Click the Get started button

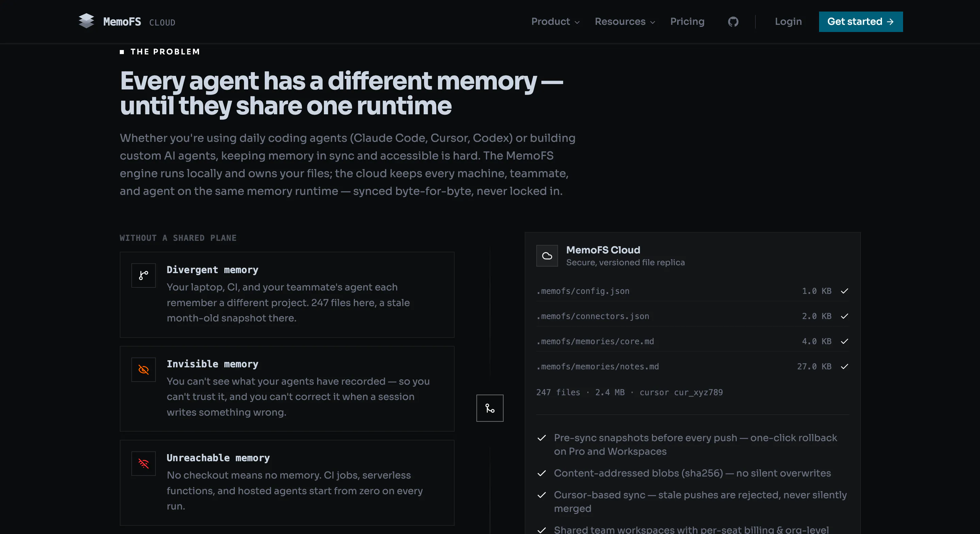(x=861, y=22)
